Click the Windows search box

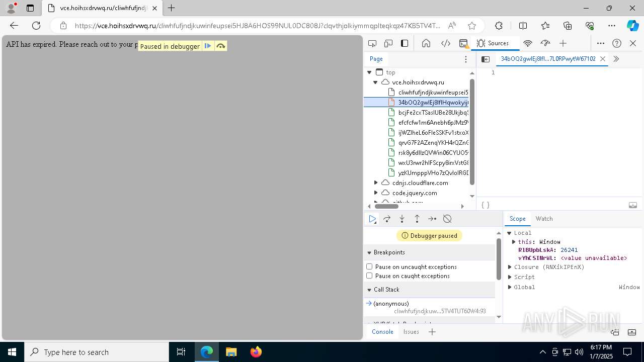97,352
